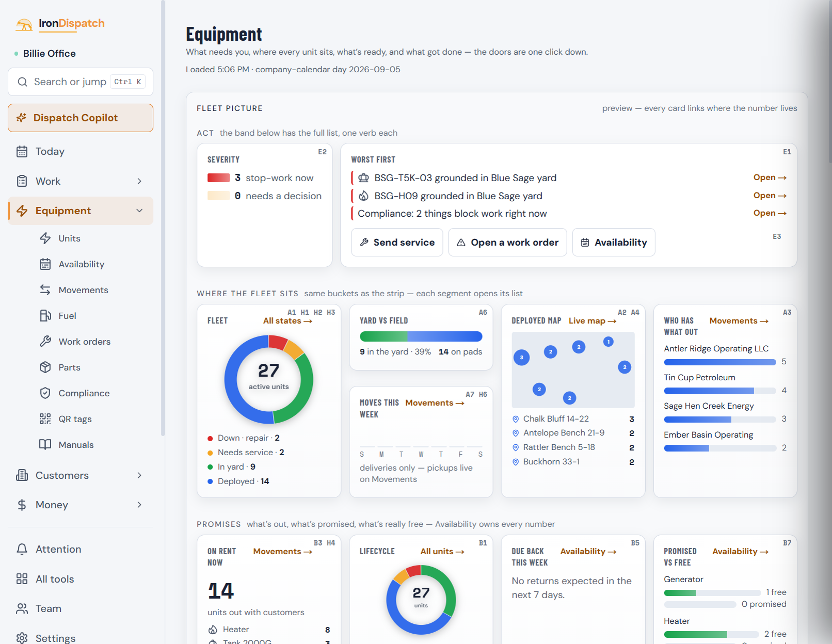Click the fleet donut chart center

click(x=268, y=379)
